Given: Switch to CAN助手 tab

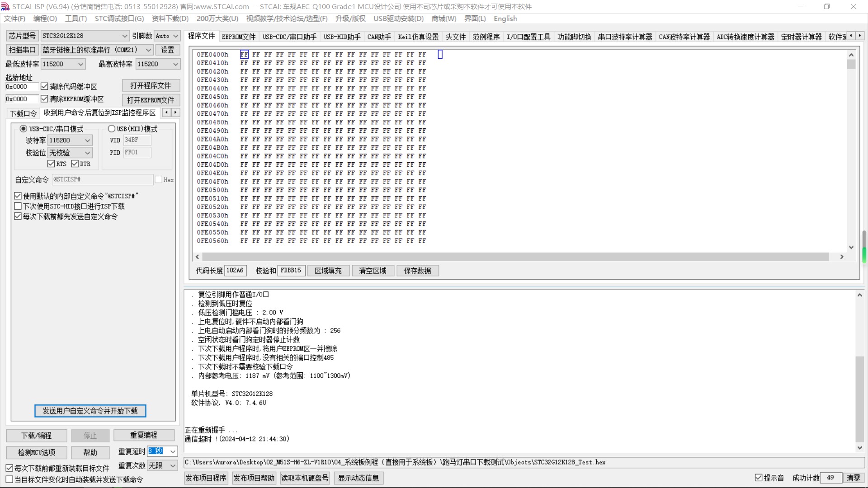Looking at the screenshot, I should point(379,37).
